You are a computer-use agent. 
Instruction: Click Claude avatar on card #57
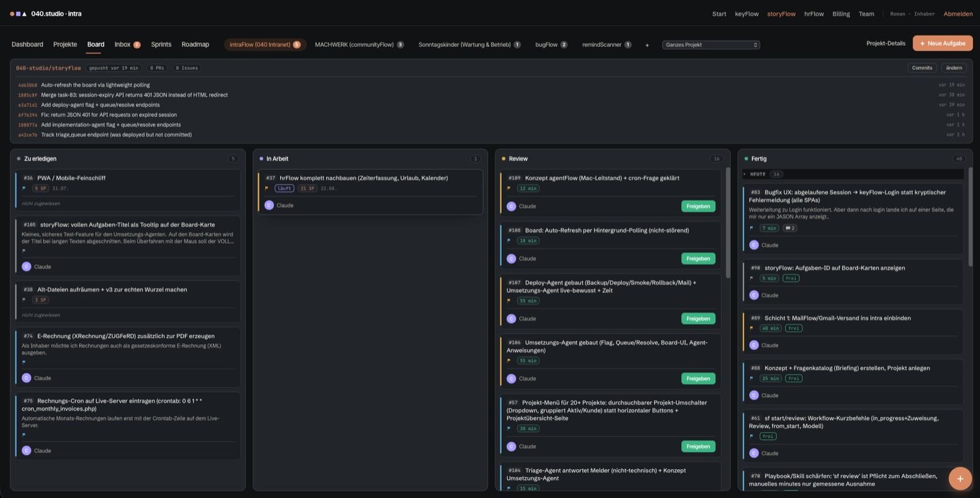(511, 446)
